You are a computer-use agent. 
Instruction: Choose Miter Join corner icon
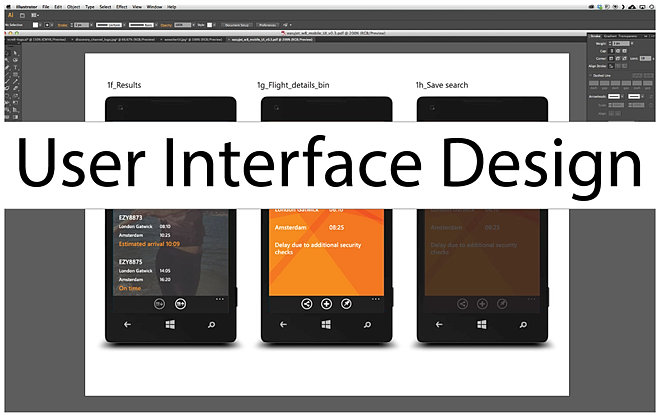(611, 58)
